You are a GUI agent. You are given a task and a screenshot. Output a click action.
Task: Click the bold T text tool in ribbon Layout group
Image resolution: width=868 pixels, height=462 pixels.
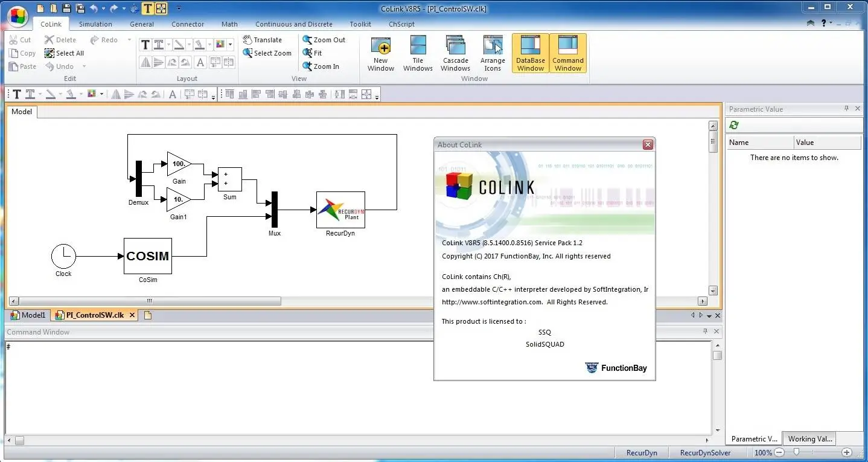(x=145, y=45)
